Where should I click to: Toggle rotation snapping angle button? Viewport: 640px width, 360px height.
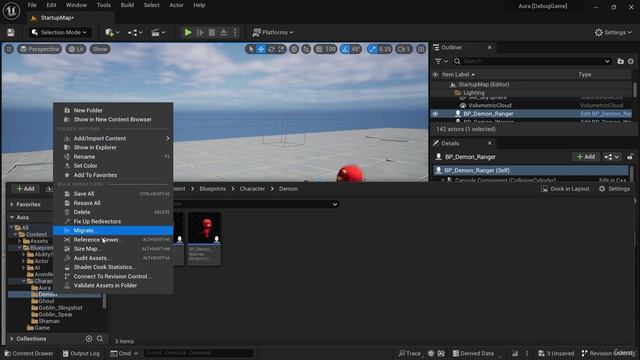tap(351, 49)
